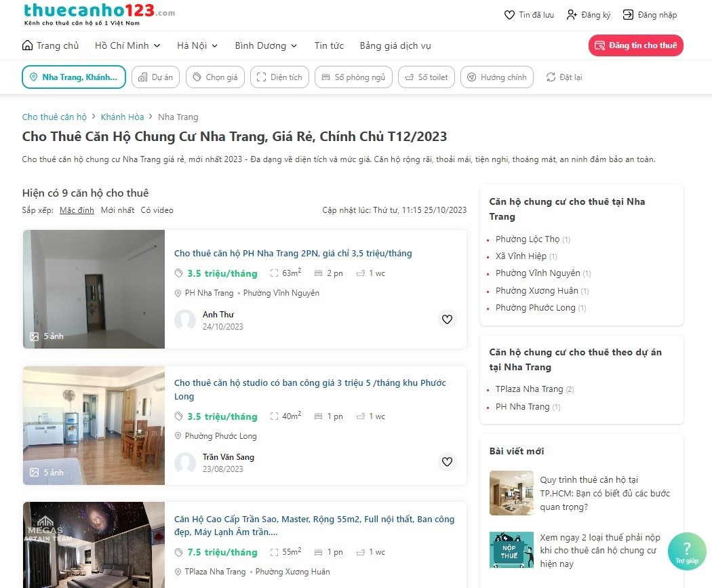Save Anh Thư's listing with heart
712x588 pixels.
(x=448, y=319)
